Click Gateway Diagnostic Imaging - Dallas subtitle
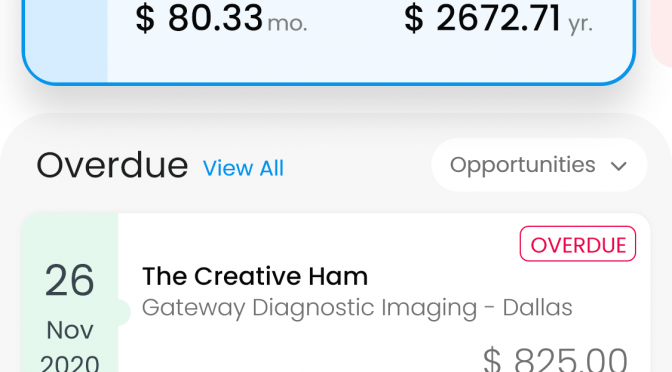Viewport: 672px width, 372px height. click(357, 308)
